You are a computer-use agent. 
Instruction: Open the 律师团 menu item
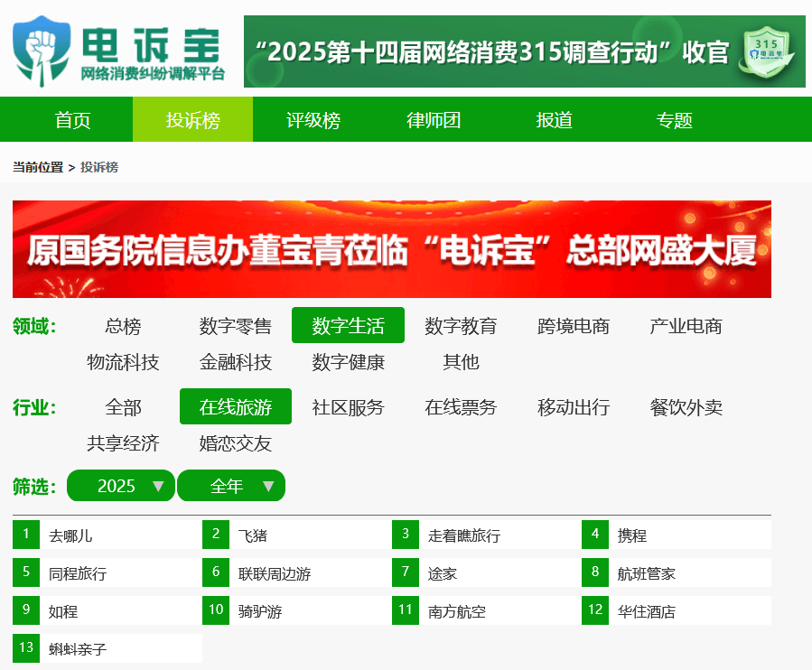pos(434,120)
